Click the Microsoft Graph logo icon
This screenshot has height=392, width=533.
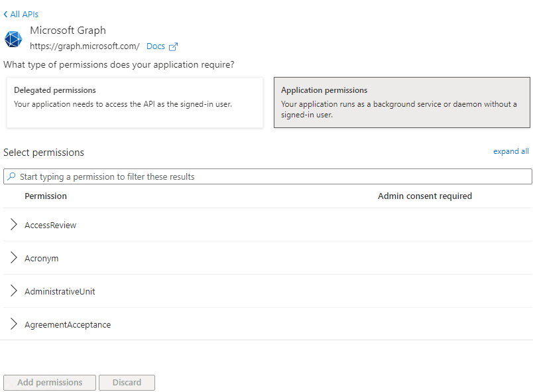13,38
